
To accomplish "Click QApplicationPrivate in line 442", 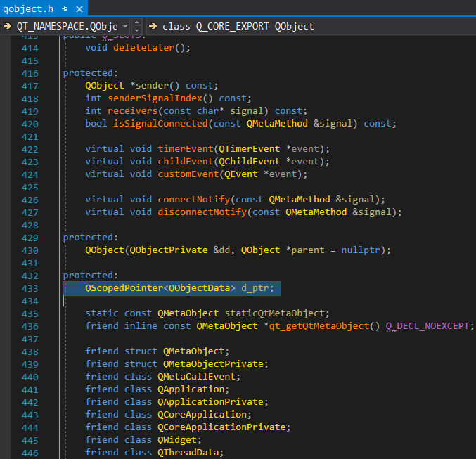I will click(x=211, y=402).
